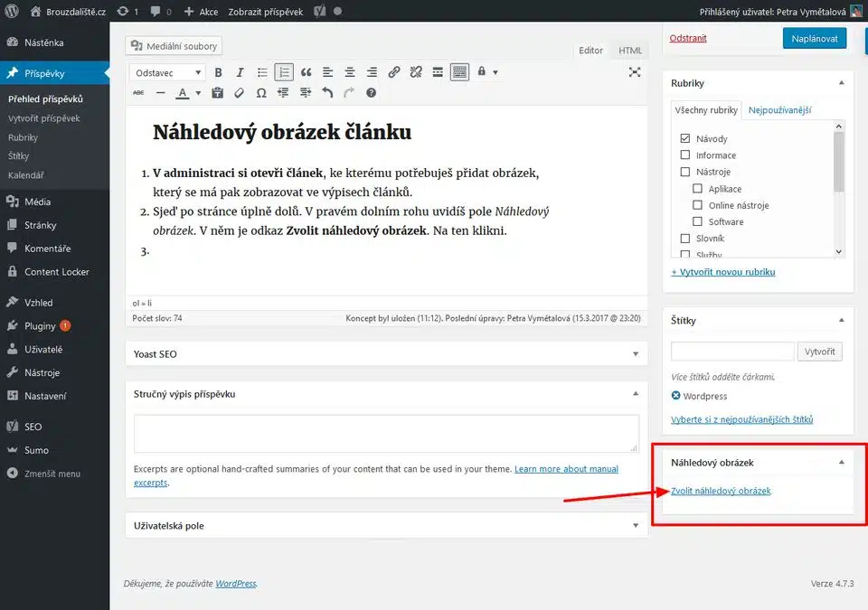Open updates indicator in admin bar
Screen dimensions: 868x610
point(127,12)
